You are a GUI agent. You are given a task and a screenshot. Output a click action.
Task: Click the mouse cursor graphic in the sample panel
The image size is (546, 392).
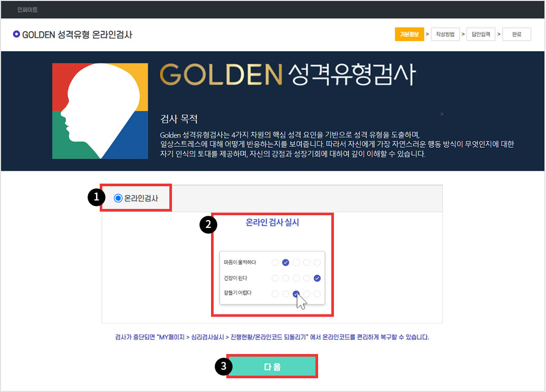302,301
